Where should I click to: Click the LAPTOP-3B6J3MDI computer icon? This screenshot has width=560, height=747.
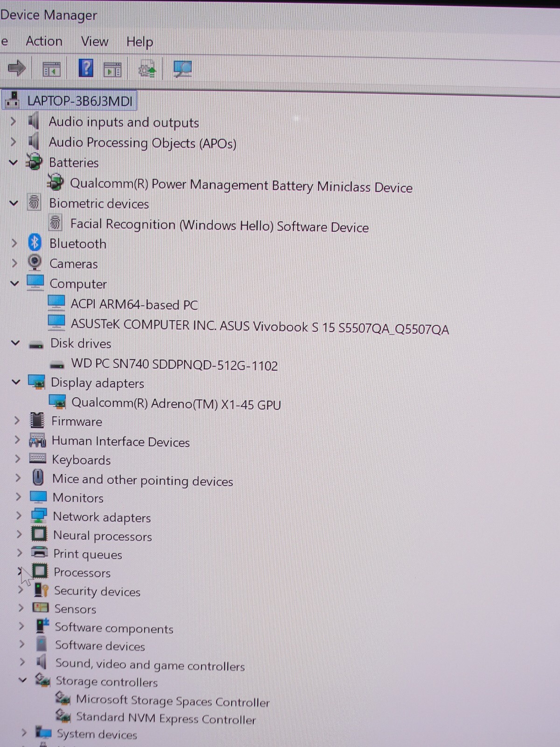[x=13, y=99]
